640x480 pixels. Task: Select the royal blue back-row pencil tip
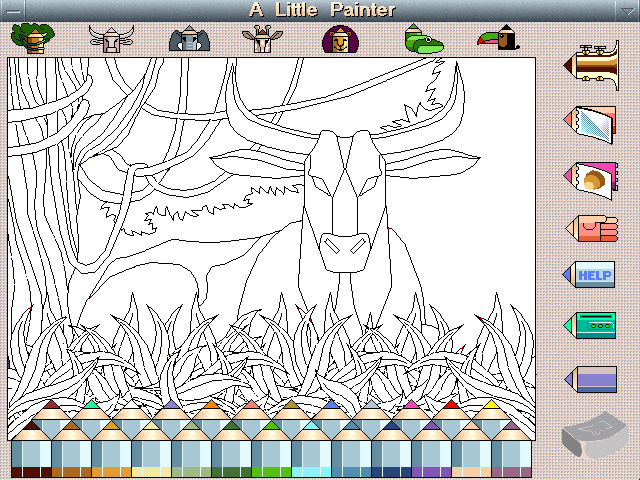point(331,407)
